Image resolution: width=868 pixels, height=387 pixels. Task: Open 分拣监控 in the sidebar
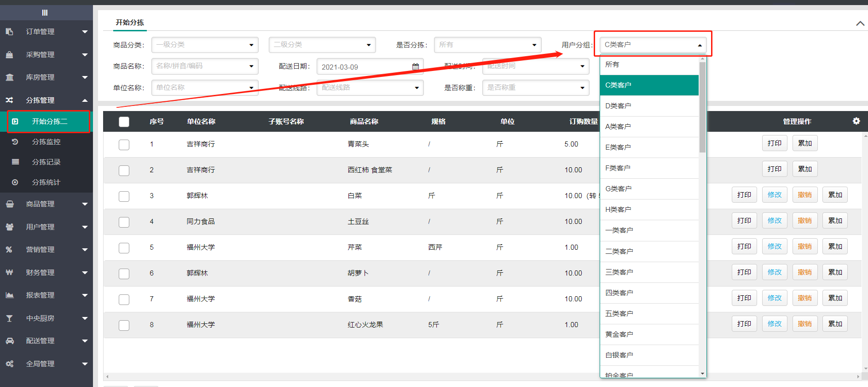click(46, 142)
